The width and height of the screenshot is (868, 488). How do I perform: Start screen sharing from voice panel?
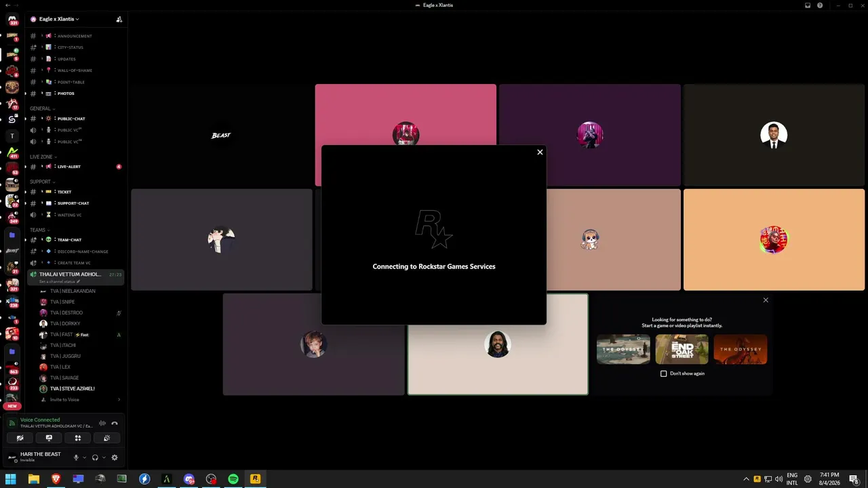pyautogui.click(x=49, y=438)
